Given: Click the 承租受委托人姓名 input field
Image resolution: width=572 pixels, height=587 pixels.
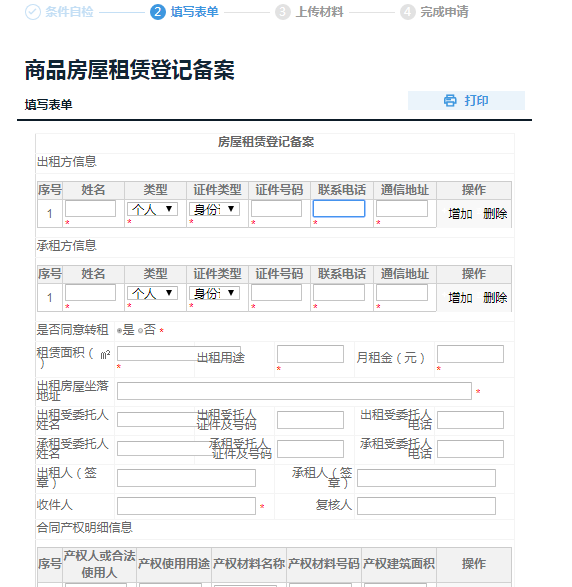Looking at the screenshot, I should point(165,448).
